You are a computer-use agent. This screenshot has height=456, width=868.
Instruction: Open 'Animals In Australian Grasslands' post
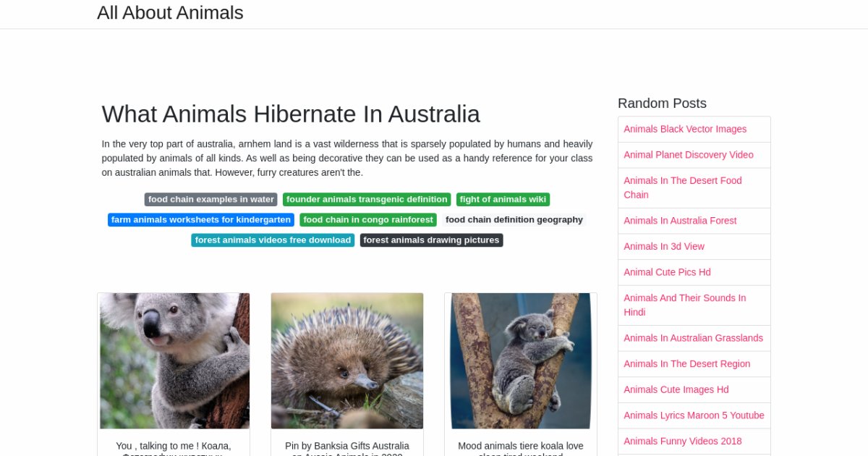click(x=693, y=338)
